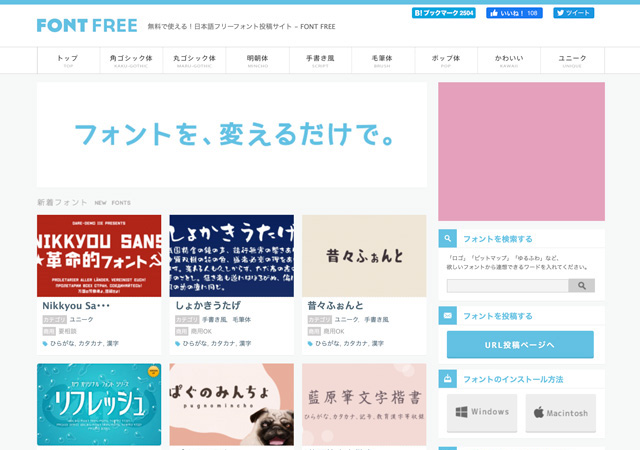Click the tag icon under 昔々ふぉんと
Screen dimensions: 640x450
(310, 343)
